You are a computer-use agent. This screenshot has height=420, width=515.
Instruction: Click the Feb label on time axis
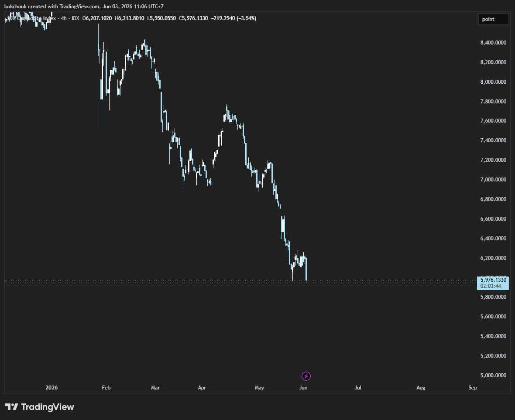[x=106, y=388]
